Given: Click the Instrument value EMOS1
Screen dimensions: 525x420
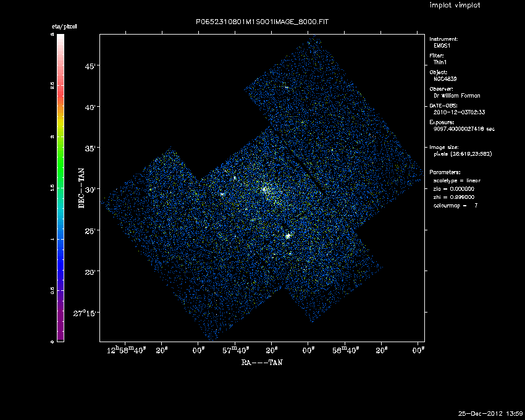Looking at the screenshot, I should (x=441, y=46).
